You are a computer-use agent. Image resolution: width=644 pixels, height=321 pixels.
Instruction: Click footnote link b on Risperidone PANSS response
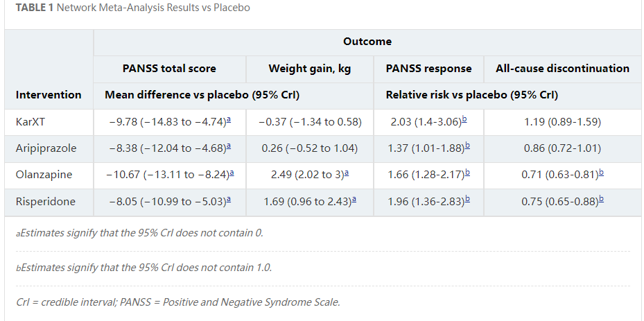467,201
